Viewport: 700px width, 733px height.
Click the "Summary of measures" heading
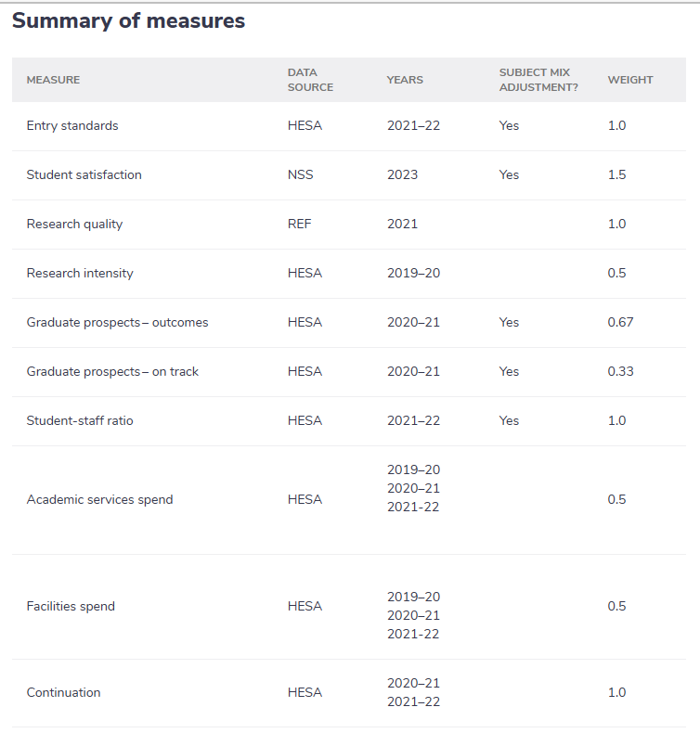128,21
